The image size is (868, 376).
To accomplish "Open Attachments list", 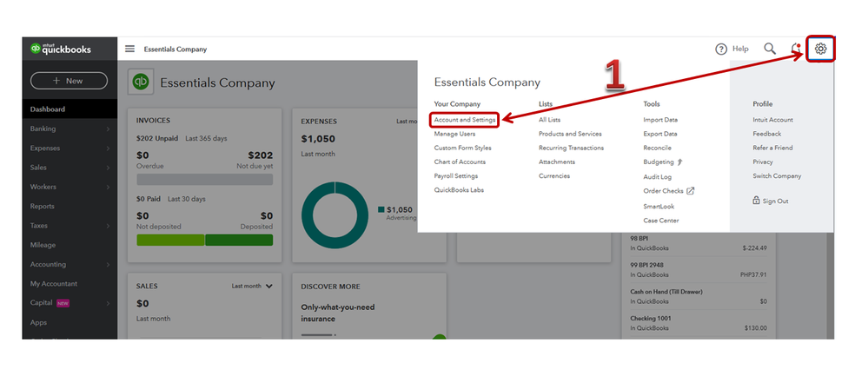I will (x=557, y=162).
